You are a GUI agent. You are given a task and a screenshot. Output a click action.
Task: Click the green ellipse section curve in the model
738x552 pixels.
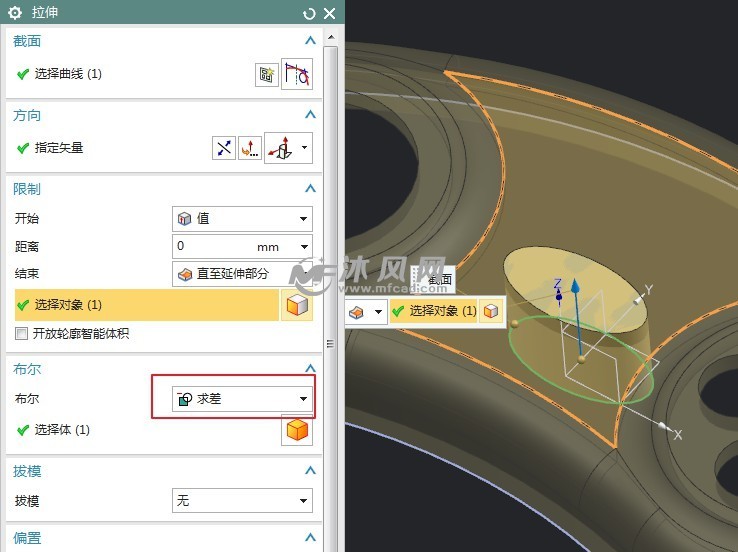click(580, 360)
